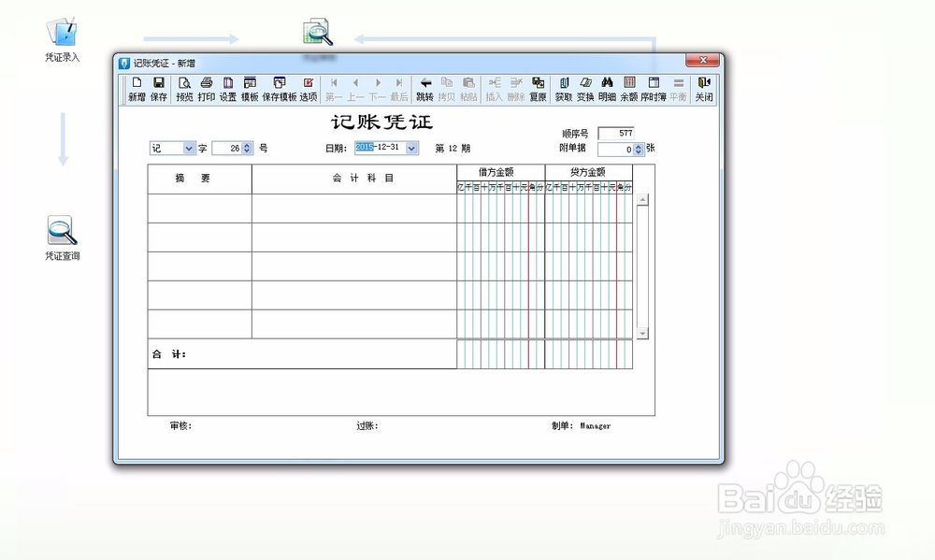
Task: Click the 制单 Manager text
Action: coord(581,425)
